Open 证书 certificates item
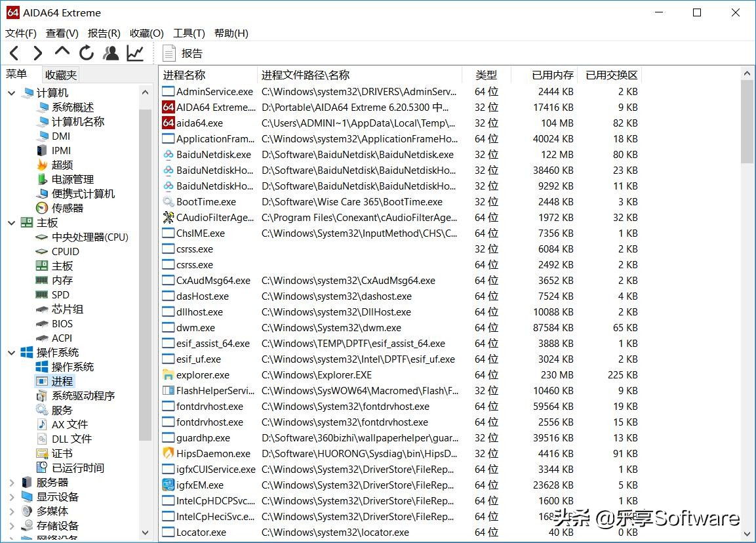Viewport: 756px width, 543px height. (62, 453)
